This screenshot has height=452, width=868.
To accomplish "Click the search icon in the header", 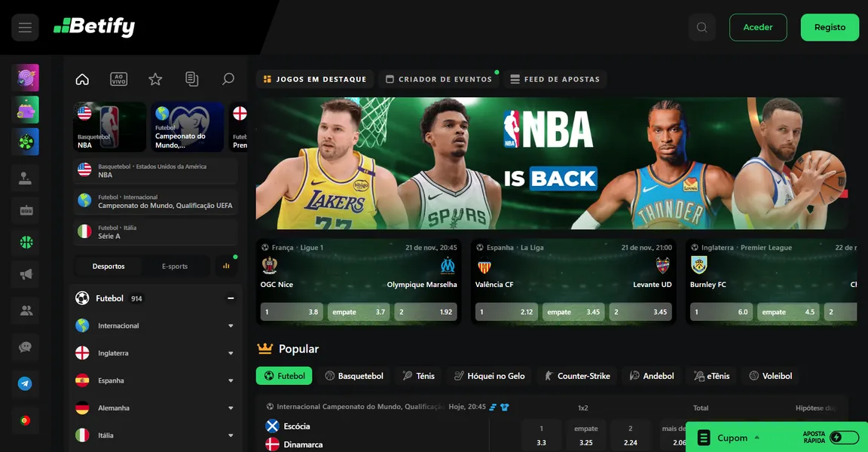I will [x=701, y=28].
